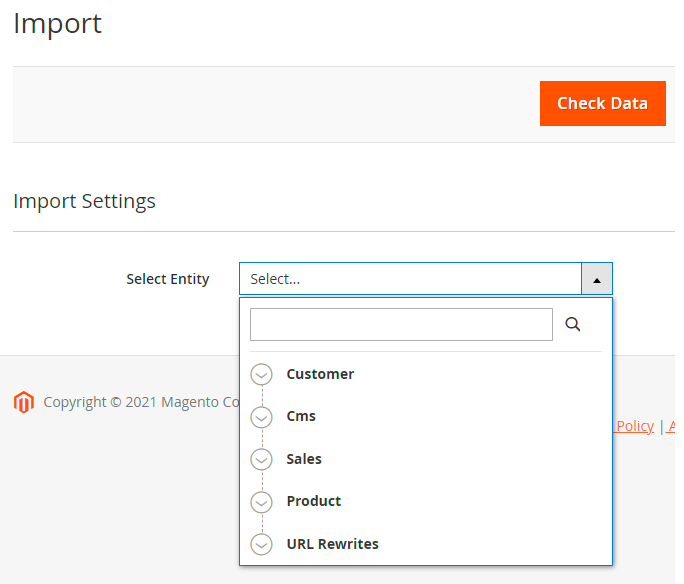Screen dimensions: 684x584
Task: Expand the Cms node chevron icon
Action: pyautogui.click(x=261, y=416)
